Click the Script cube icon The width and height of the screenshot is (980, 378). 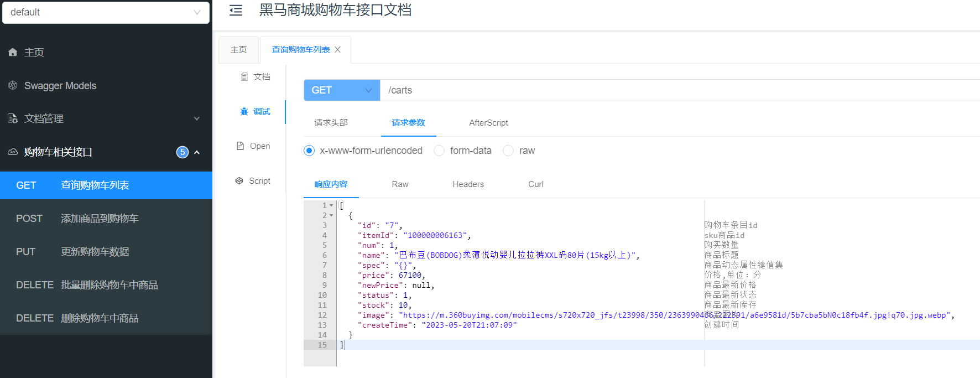pos(239,180)
